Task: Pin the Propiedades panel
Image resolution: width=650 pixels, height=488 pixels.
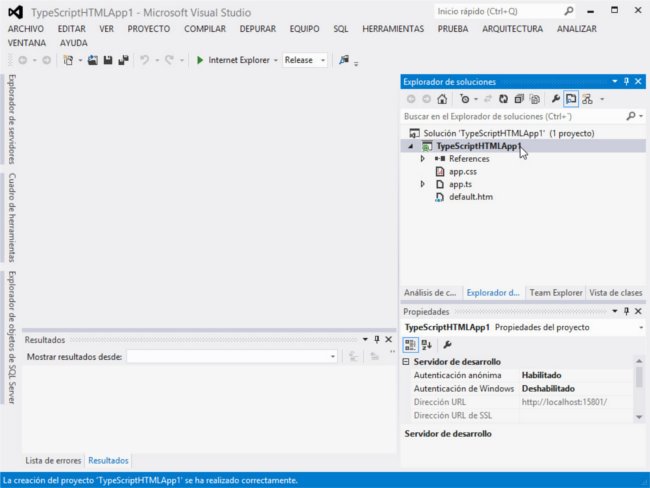Action: click(626, 311)
